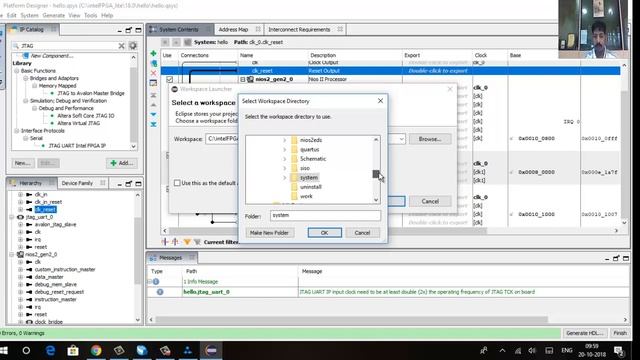Screen dimensions: 640x360
Task: Click the Move to Top arrow icon
Action: pyautogui.click(x=153, y=95)
